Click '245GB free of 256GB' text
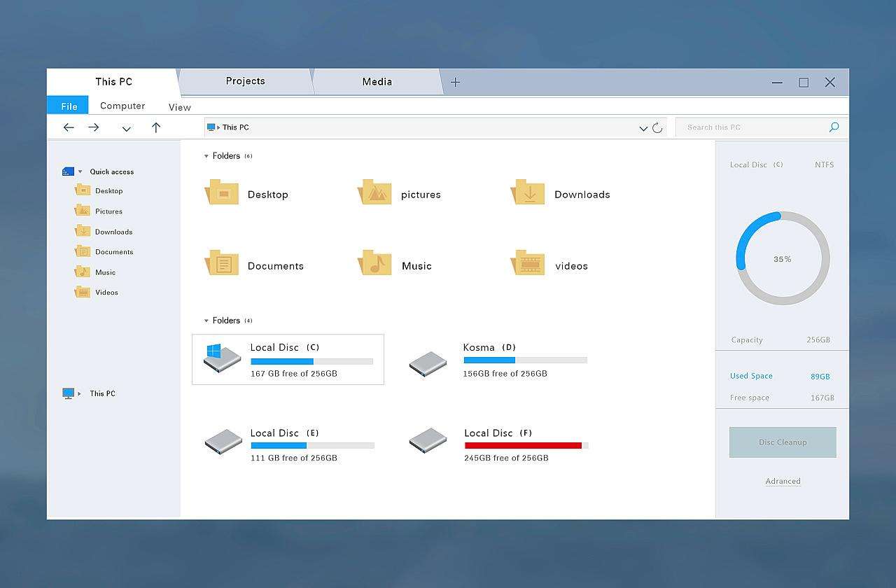Image resolution: width=896 pixels, height=588 pixels. coord(506,458)
